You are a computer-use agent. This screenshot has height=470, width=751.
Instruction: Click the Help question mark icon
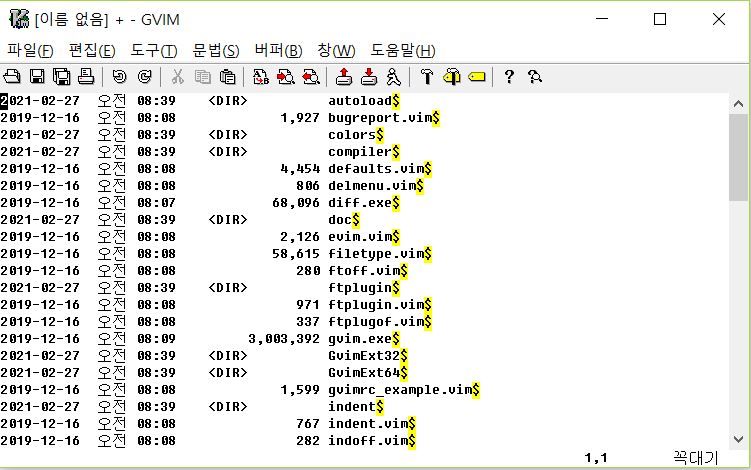tap(510, 77)
